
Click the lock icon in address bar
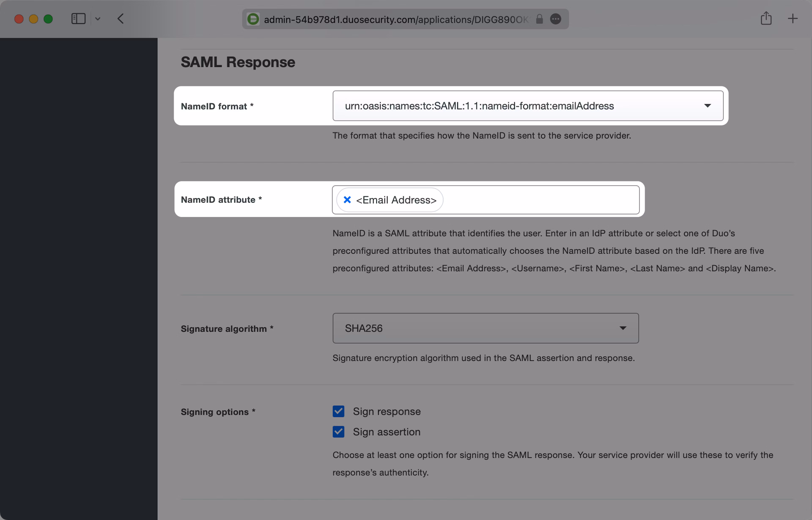(539, 19)
